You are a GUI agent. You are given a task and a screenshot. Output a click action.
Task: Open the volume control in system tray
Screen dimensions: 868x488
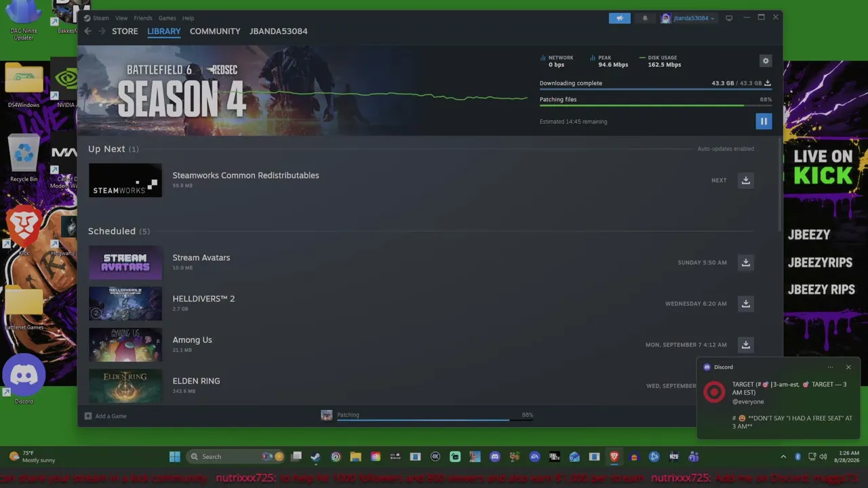[x=823, y=457]
